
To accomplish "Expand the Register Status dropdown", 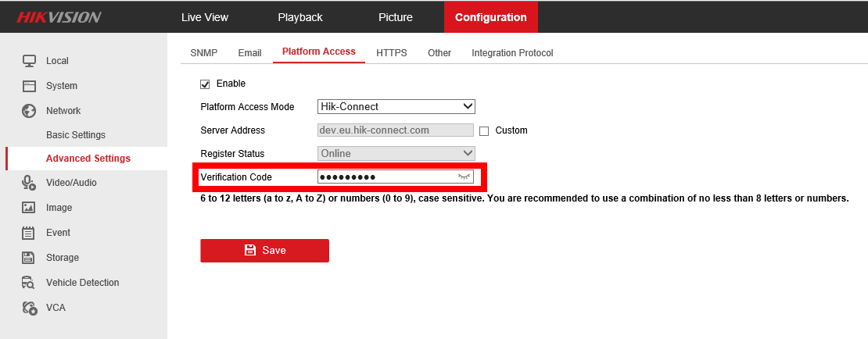I will (396, 154).
